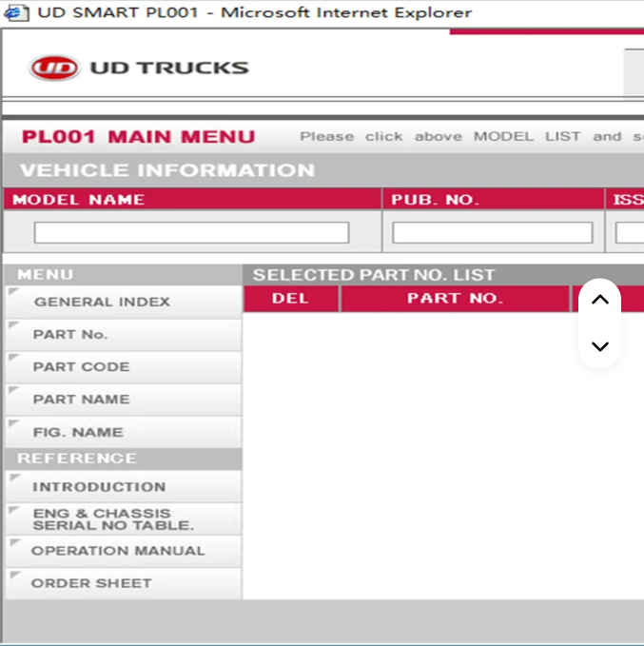Click the VEHICLE INFORMATION heading
This screenshot has width=644, height=646.
point(167,170)
